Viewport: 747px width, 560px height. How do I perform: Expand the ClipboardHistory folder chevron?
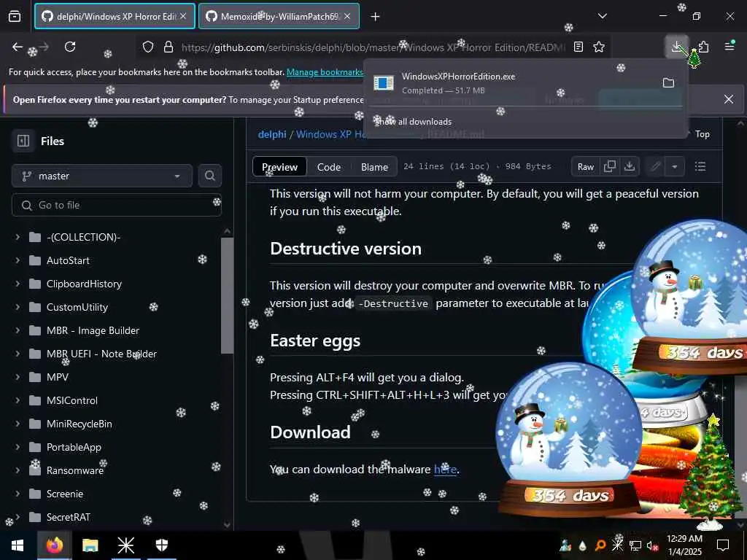(18, 284)
